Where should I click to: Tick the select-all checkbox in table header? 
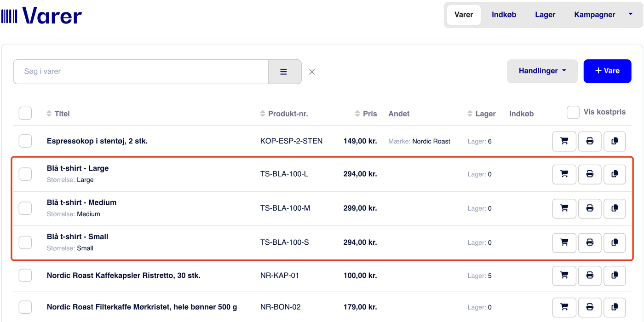click(25, 113)
